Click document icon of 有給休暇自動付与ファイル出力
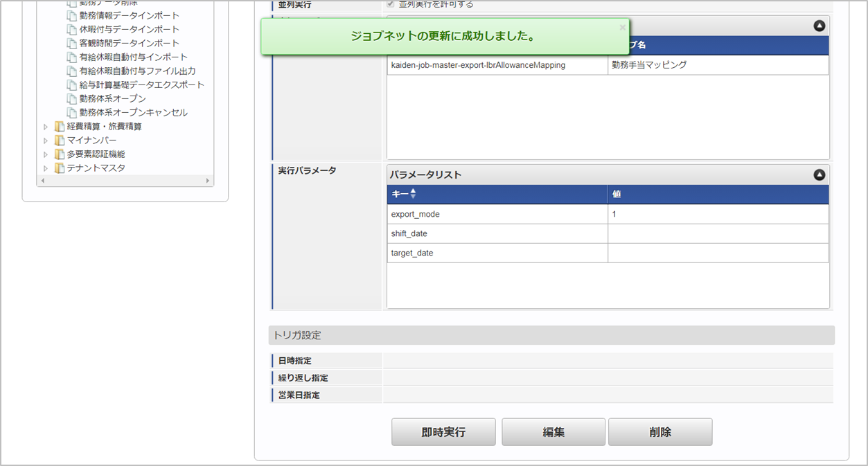The width and height of the screenshot is (868, 466). tap(72, 71)
